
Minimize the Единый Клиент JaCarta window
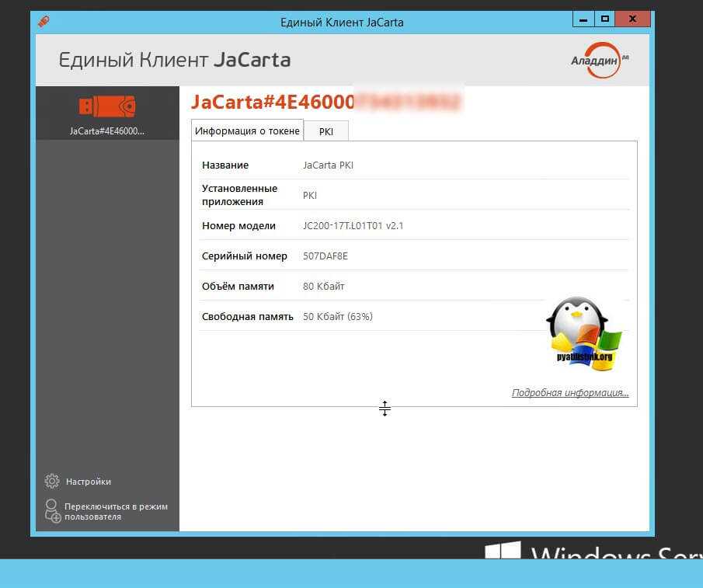point(583,18)
